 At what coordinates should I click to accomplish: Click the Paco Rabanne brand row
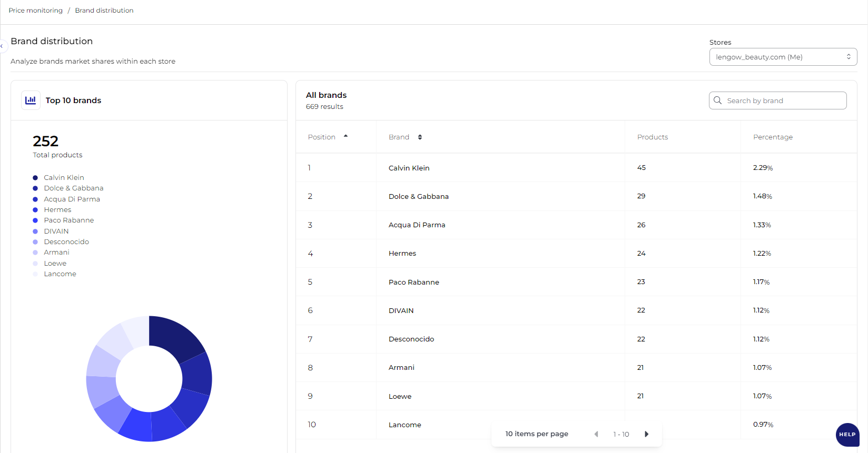(x=413, y=283)
